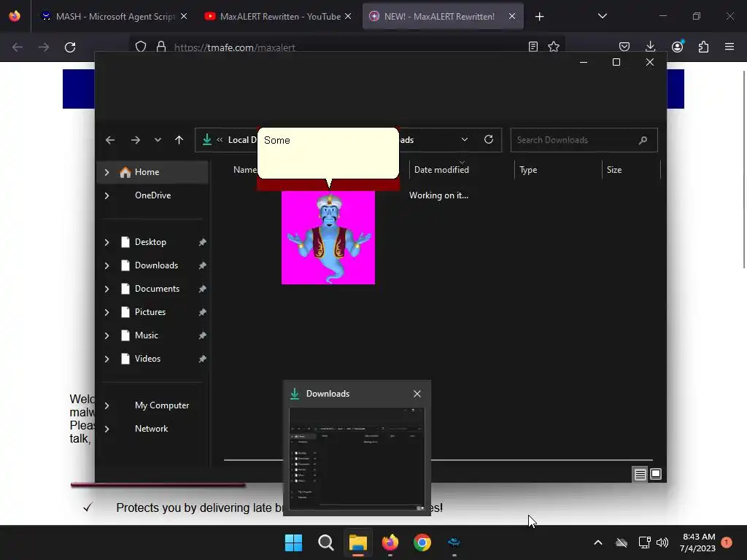Click File Explorer on the taskbar
Image resolution: width=747 pixels, height=560 pixels.
tap(357, 542)
